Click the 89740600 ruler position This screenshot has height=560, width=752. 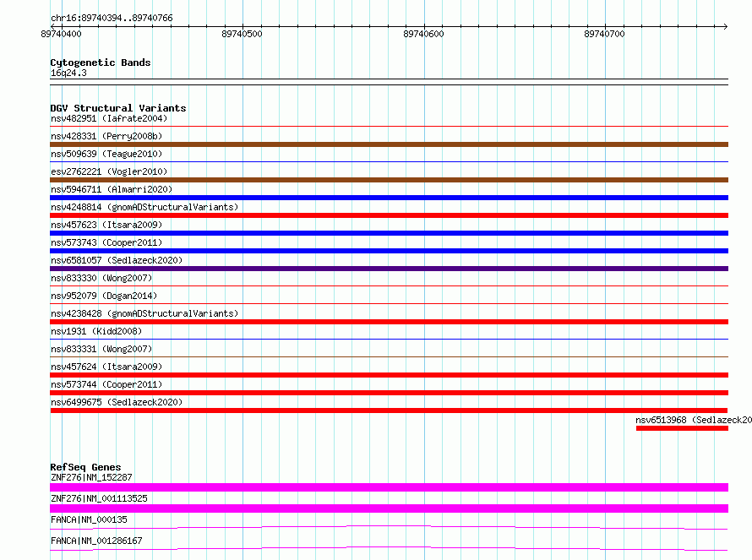(x=423, y=34)
